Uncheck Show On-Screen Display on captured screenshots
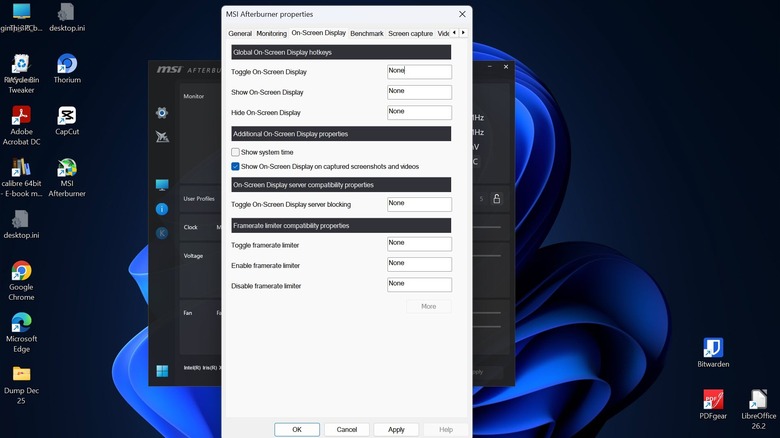The height and width of the screenshot is (438, 780). (x=235, y=166)
